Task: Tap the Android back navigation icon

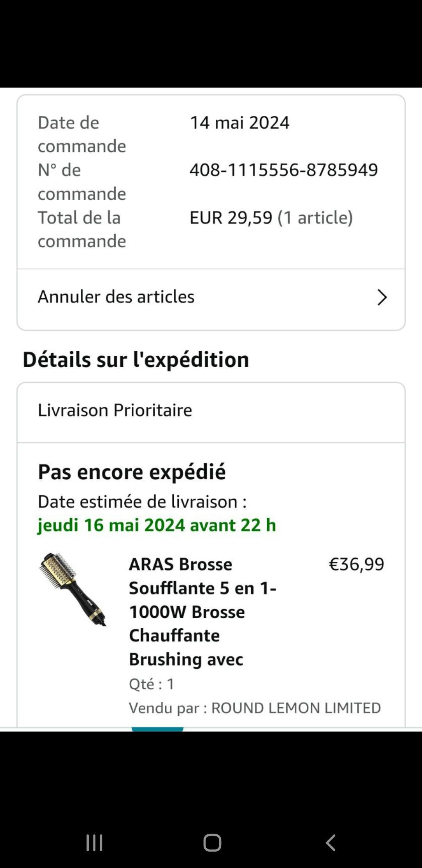Action: coord(331,843)
